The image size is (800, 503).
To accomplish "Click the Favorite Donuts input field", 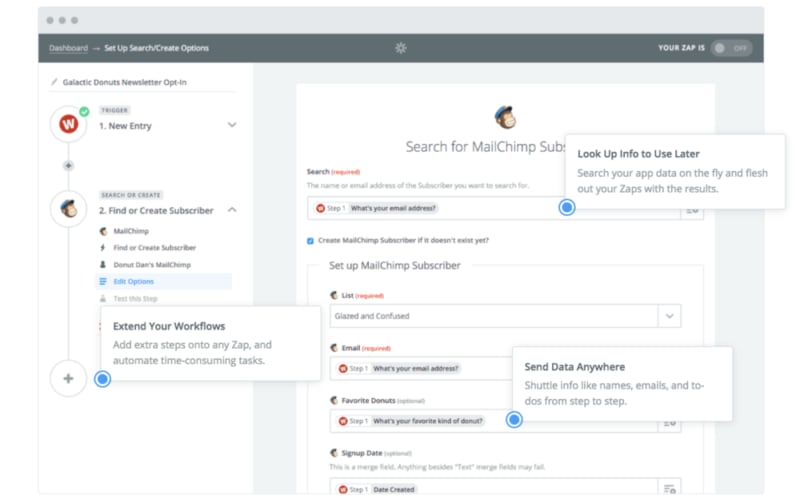I will point(494,421).
